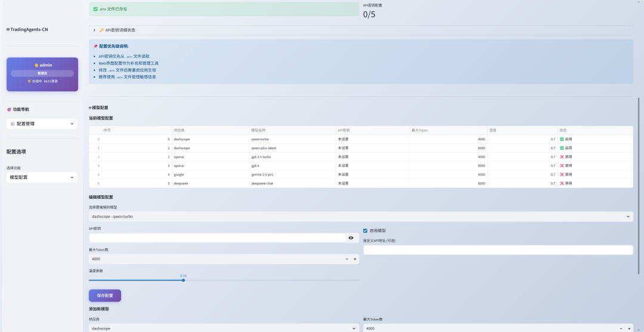Click the pin icon next to 配置优先级说明

tap(95, 46)
